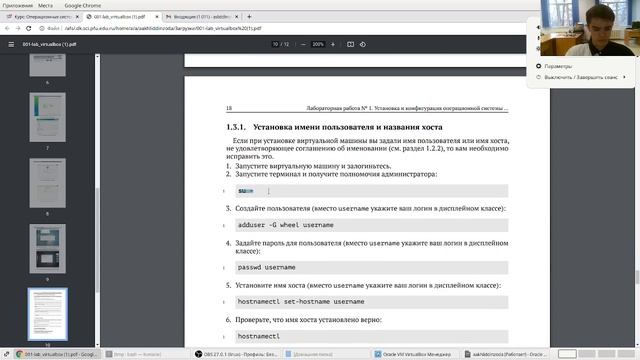Reload the current page
The height and width of the screenshot is (360, 640).
click(29, 28)
